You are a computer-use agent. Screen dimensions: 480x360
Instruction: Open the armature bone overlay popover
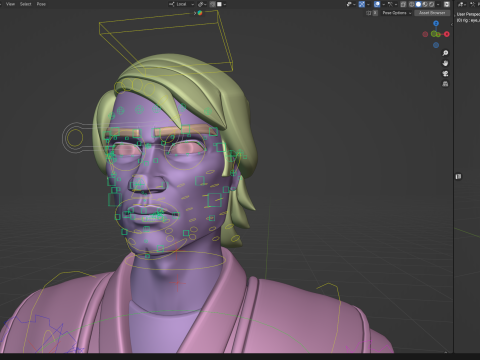click(392, 4)
